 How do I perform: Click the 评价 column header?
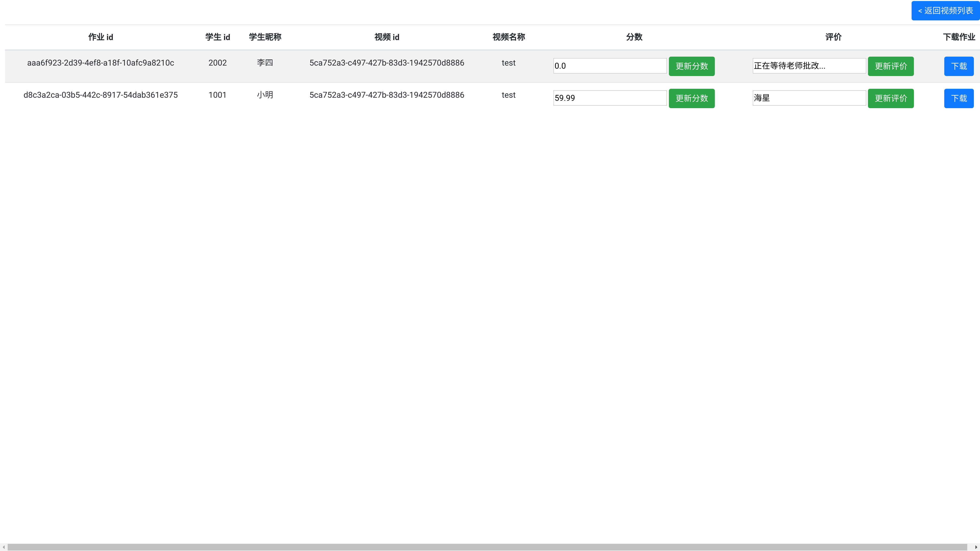(833, 37)
